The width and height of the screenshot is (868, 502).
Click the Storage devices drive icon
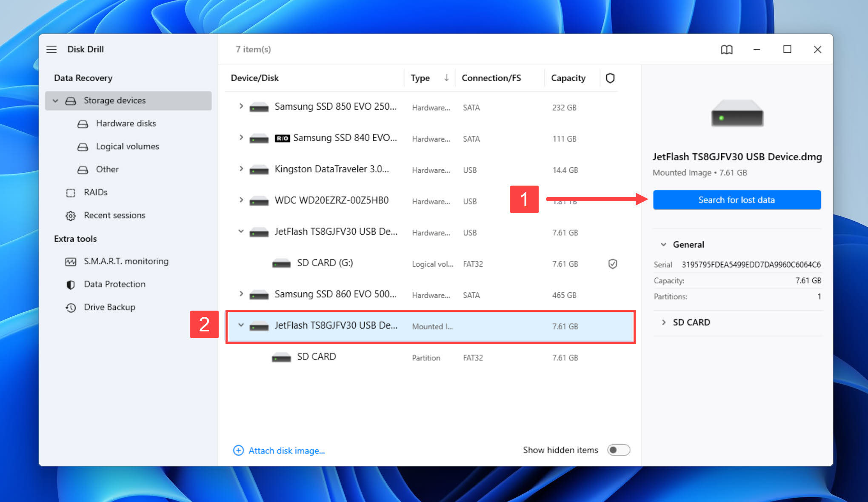(x=71, y=101)
